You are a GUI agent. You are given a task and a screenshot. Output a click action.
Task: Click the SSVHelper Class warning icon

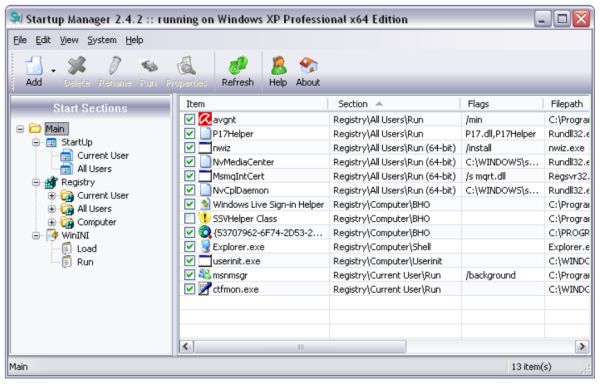coord(205,218)
